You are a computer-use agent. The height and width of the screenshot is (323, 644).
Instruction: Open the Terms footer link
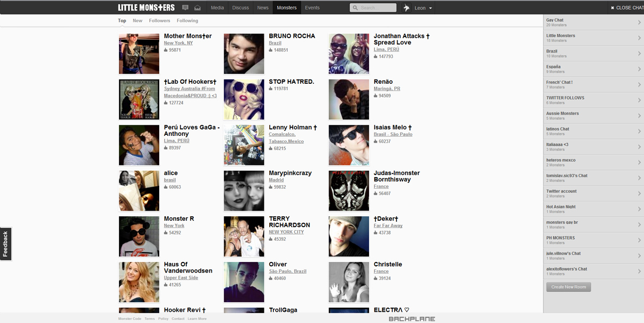(150, 319)
